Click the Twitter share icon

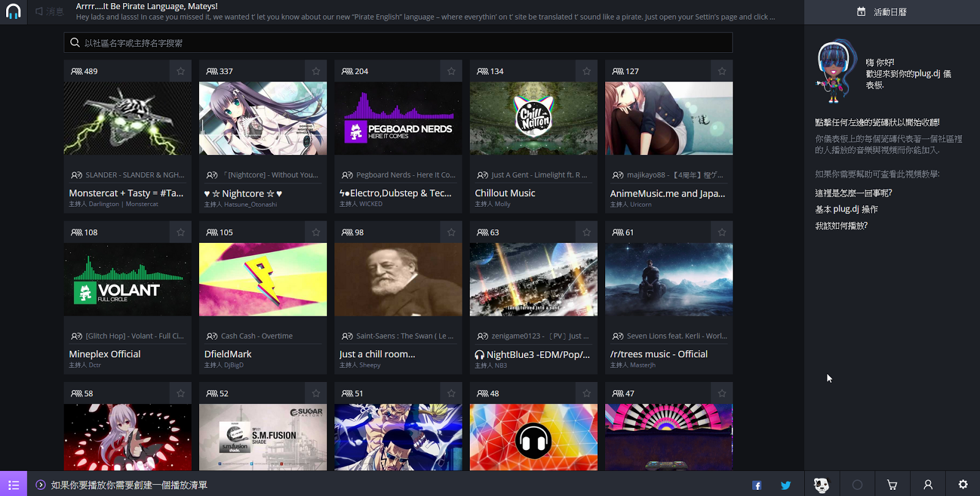click(x=786, y=485)
